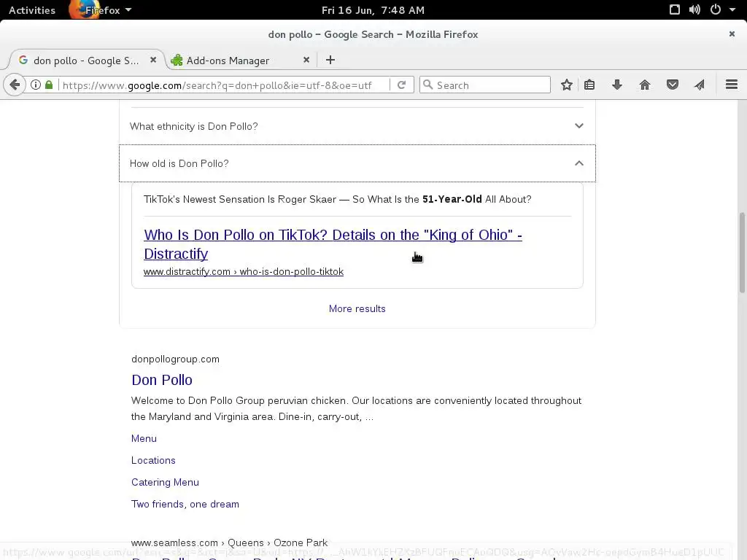Go back using the Firefox back arrow
This screenshot has height=560, width=747.
pos(15,85)
